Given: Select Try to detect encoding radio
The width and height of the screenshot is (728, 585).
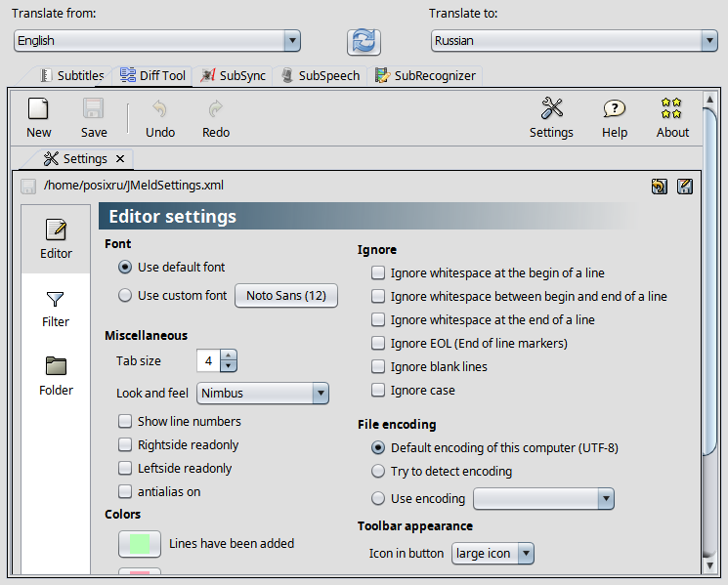Looking at the screenshot, I should 378,472.
